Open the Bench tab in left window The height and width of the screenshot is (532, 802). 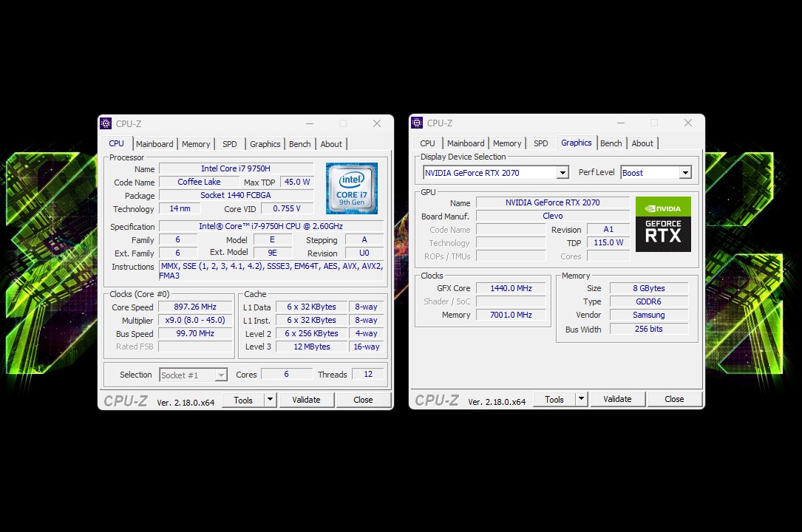tap(299, 144)
